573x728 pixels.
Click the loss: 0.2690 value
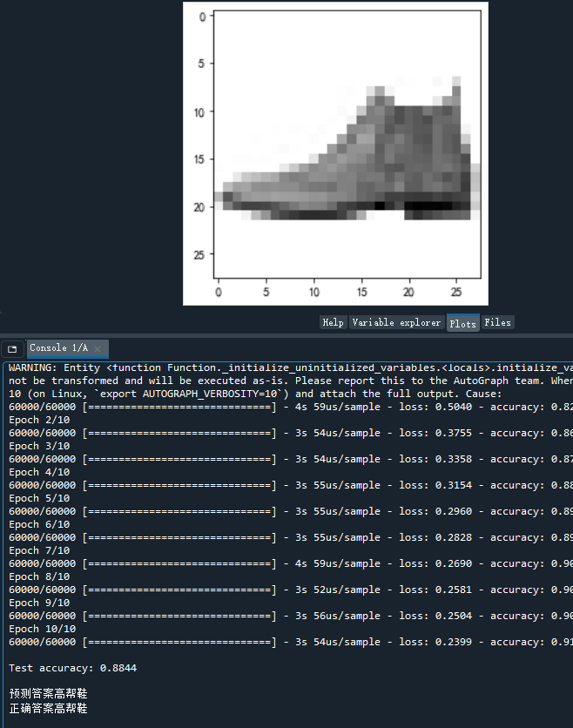point(435,563)
